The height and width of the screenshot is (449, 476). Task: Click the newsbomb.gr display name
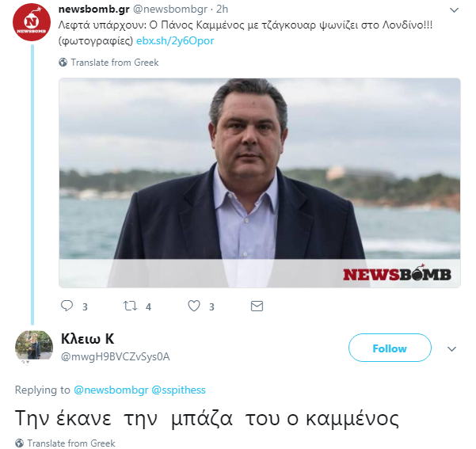pyautogui.click(x=93, y=10)
